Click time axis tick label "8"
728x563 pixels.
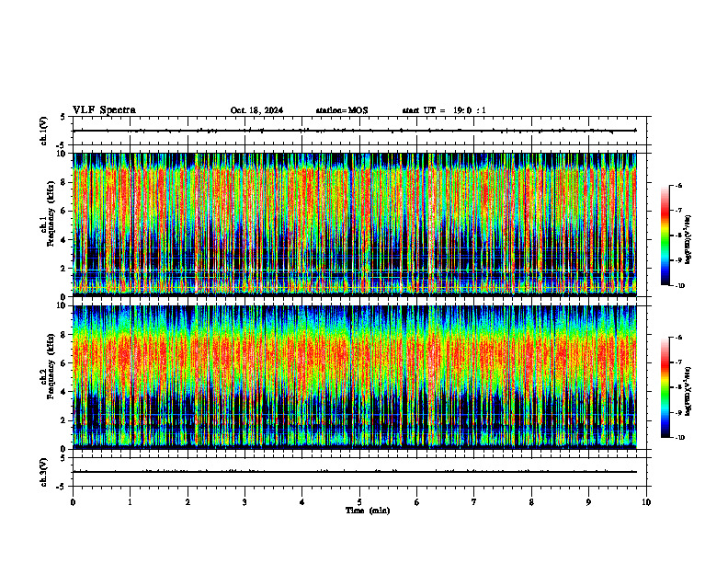531,502
